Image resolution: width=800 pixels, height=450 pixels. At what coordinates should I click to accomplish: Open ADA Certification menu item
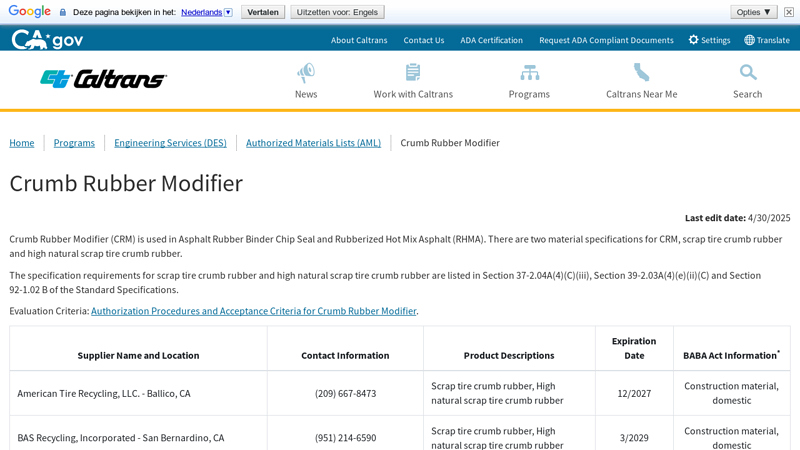(491, 40)
